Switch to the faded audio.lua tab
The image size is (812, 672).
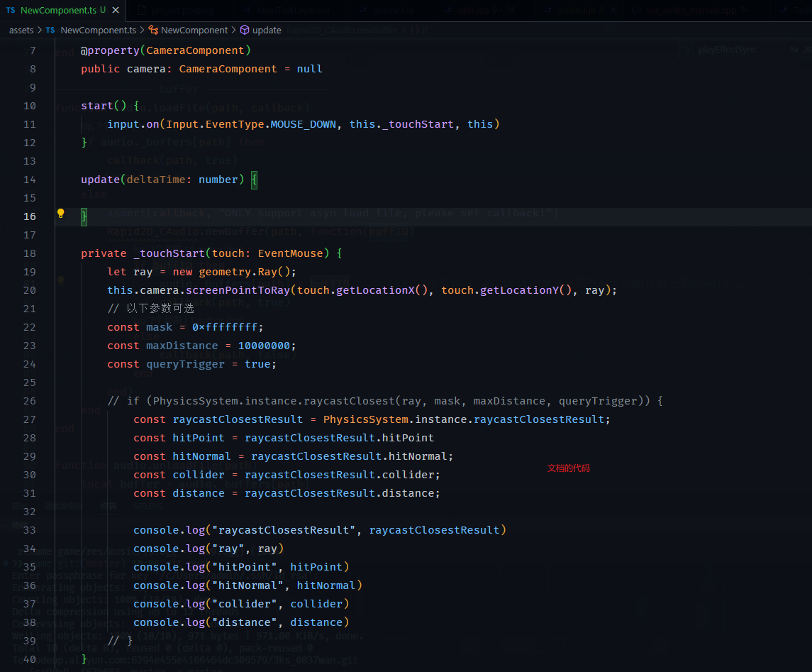click(x=577, y=10)
